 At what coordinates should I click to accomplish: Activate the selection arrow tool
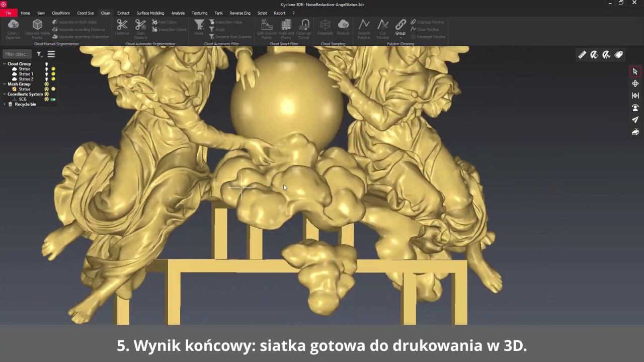coord(635,71)
